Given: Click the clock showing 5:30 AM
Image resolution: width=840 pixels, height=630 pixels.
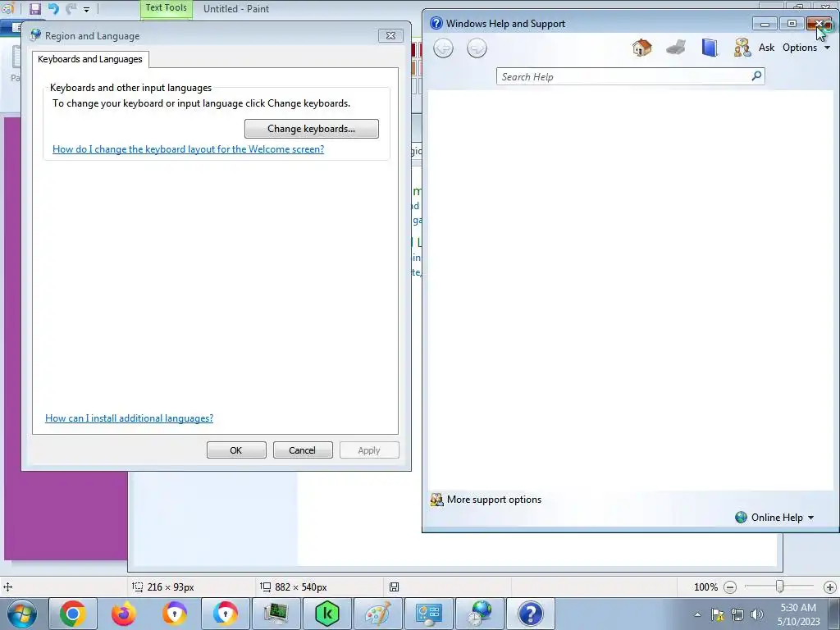Looking at the screenshot, I should tap(798, 608).
